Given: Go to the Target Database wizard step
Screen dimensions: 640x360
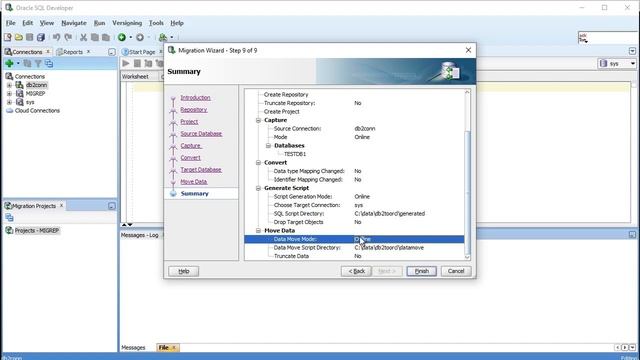Looking at the screenshot, I should [x=201, y=170].
